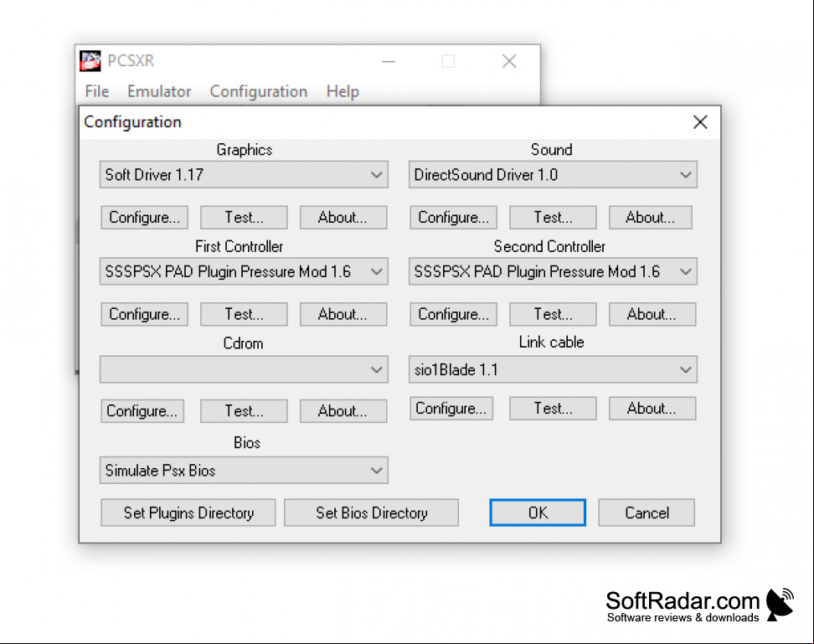Expand the Graphics plugin dropdown (Soft Driver 1.17)
814x644 pixels.
click(244, 174)
